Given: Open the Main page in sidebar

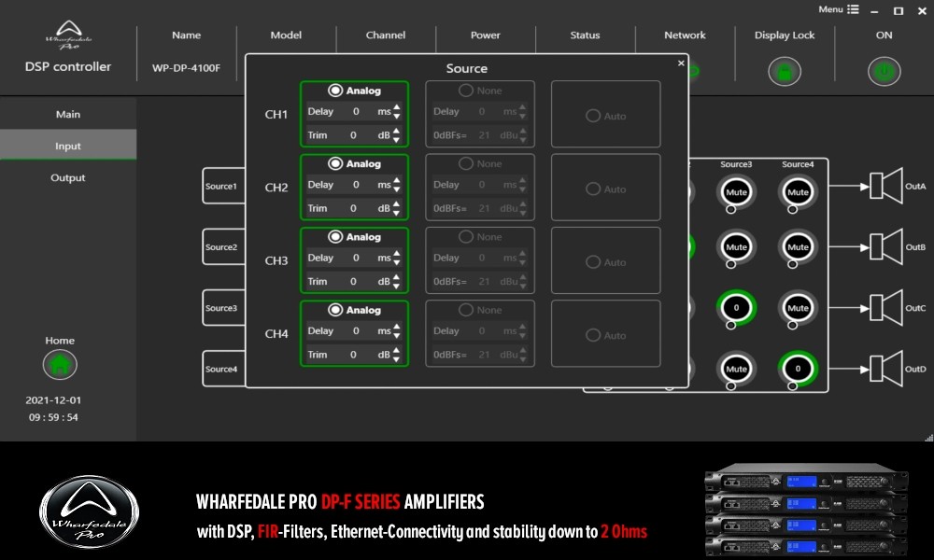Looking at the screenshot, I should click(68, 114).
